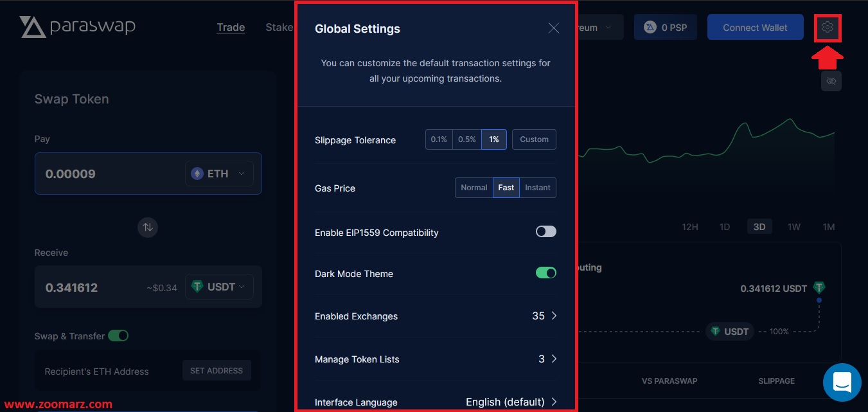Select the 12H chart range
This screenshot has width=868, height=412.
point(690,227)
